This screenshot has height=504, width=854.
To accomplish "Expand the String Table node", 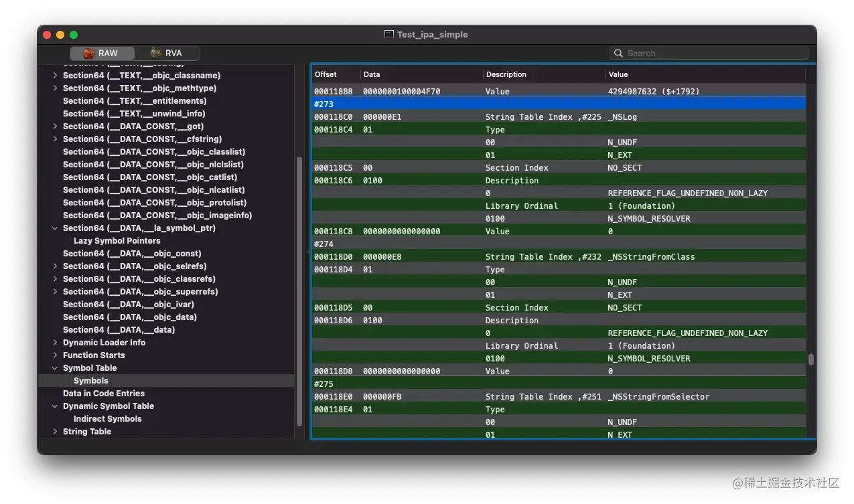I will click(55, 432).
